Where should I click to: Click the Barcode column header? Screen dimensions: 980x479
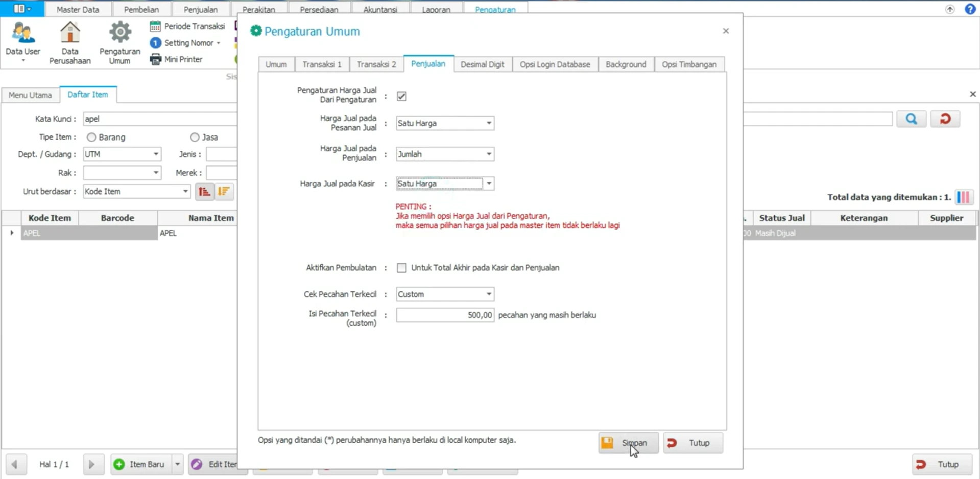click(x=117, y=218)
